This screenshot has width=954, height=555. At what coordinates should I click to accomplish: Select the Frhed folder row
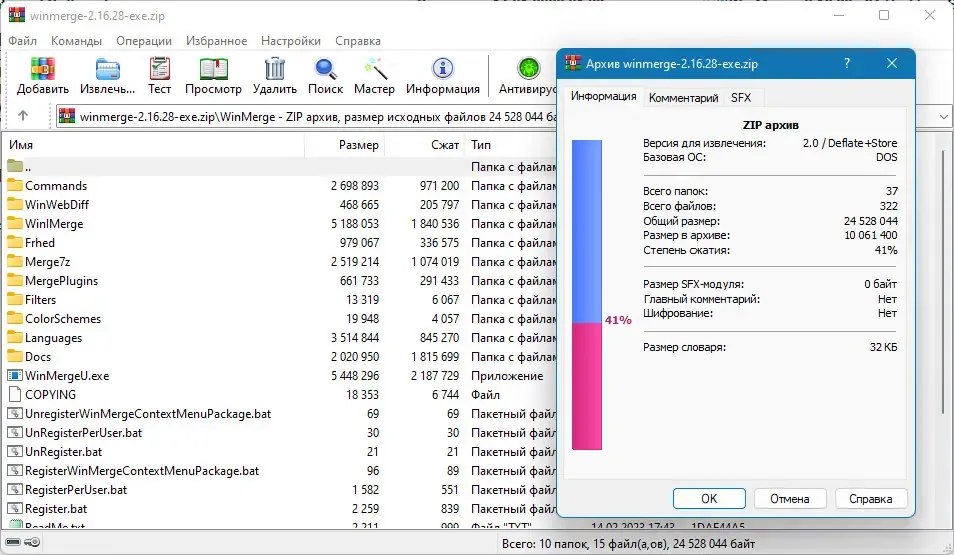coord(281,243)
